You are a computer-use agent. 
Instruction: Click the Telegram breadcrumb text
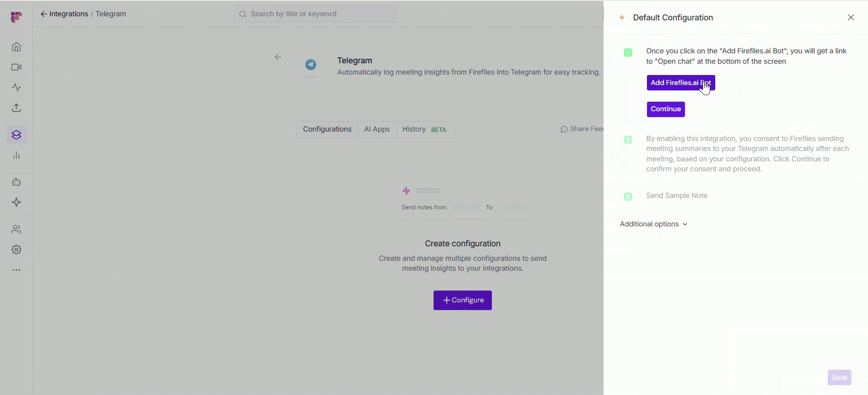click(x=111, y=14)
